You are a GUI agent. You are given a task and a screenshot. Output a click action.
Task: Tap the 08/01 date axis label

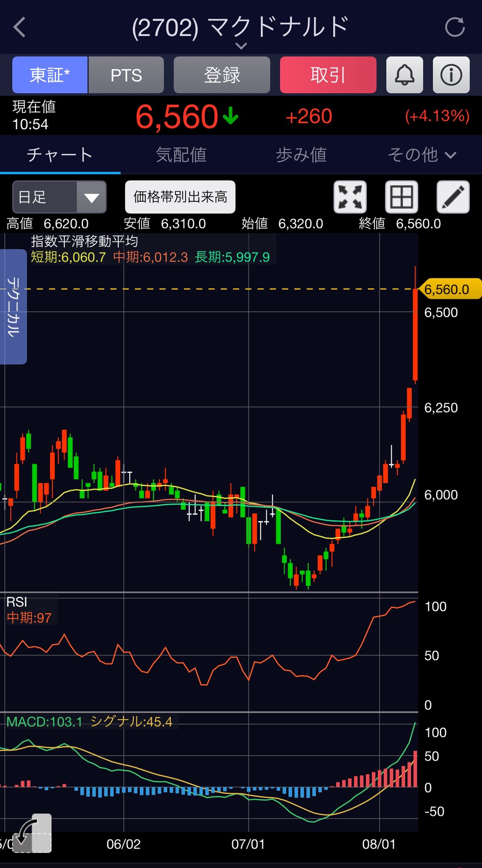pyautogui.click(x=379, y=844)
